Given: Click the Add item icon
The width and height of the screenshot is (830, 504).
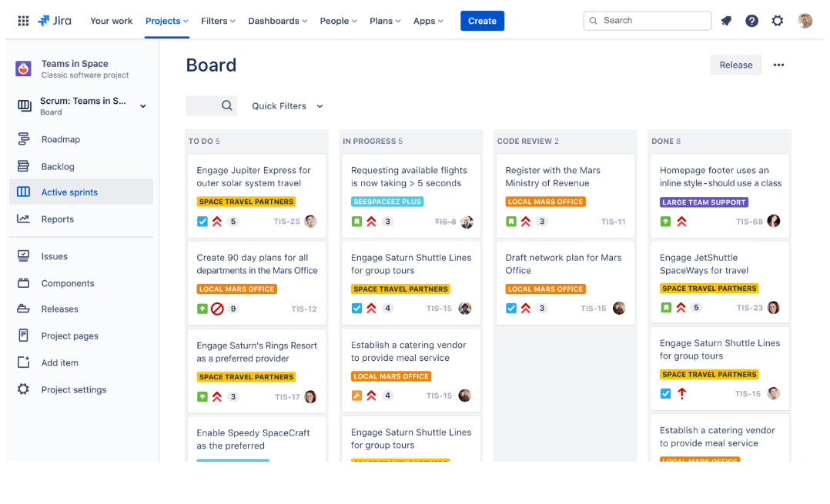Looking at the screenshot, I should point(23,362).
